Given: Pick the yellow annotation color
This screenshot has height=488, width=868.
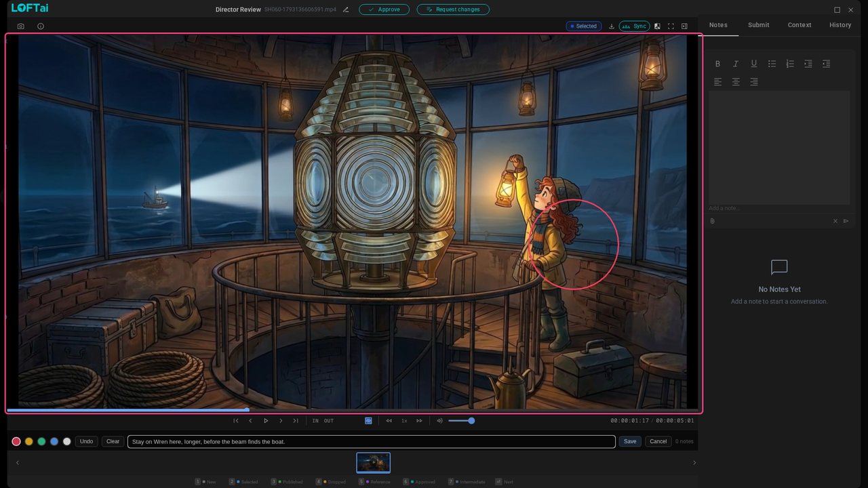Looking at the screenshot, I should 28,441.
